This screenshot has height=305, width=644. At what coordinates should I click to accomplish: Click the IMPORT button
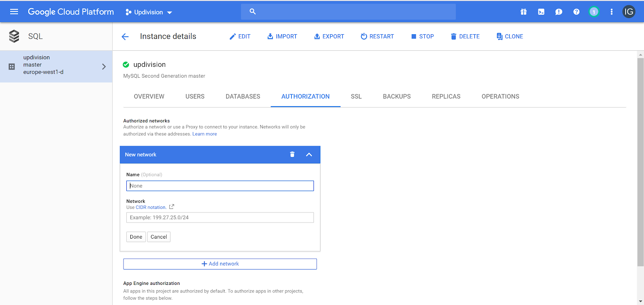point(282,36)
